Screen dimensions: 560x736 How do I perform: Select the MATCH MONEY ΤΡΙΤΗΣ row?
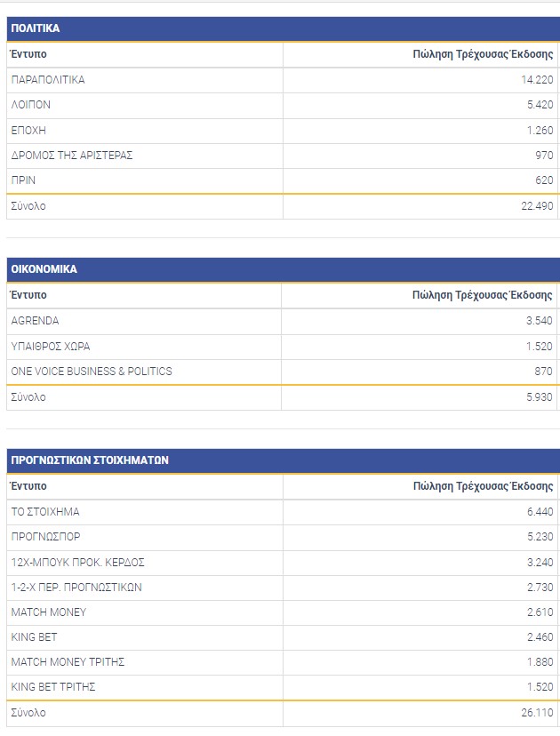point(283,662)
